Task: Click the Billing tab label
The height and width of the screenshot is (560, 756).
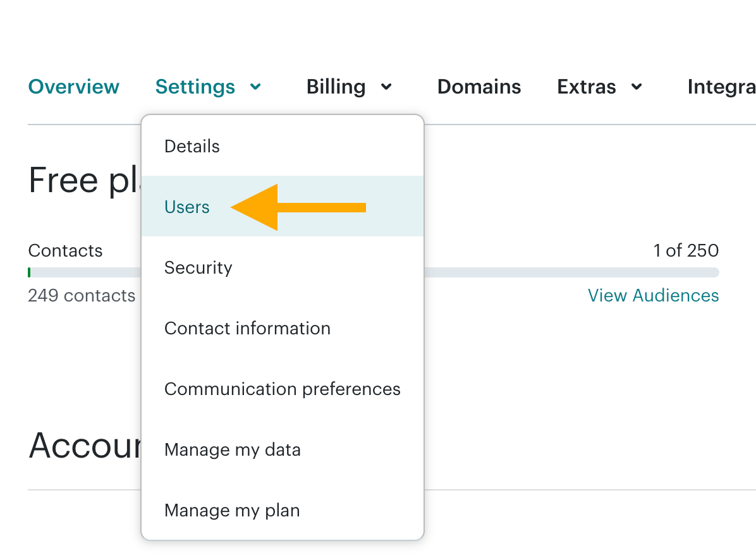Action: (336, 87)
